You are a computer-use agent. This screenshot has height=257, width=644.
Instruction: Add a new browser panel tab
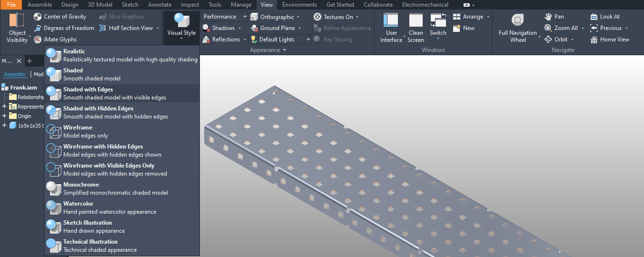click(x=30, y=61)
